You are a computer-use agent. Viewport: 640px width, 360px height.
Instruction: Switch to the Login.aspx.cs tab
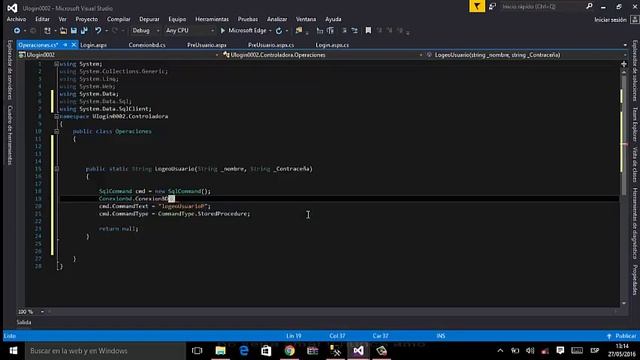(x=332, y=45)
